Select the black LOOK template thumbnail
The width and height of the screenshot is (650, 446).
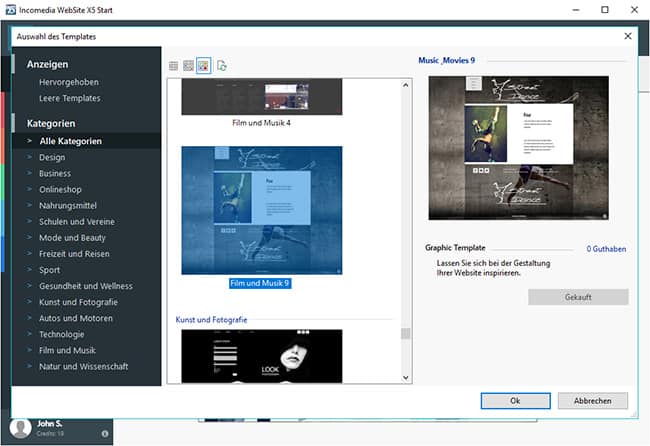(262, 356)
